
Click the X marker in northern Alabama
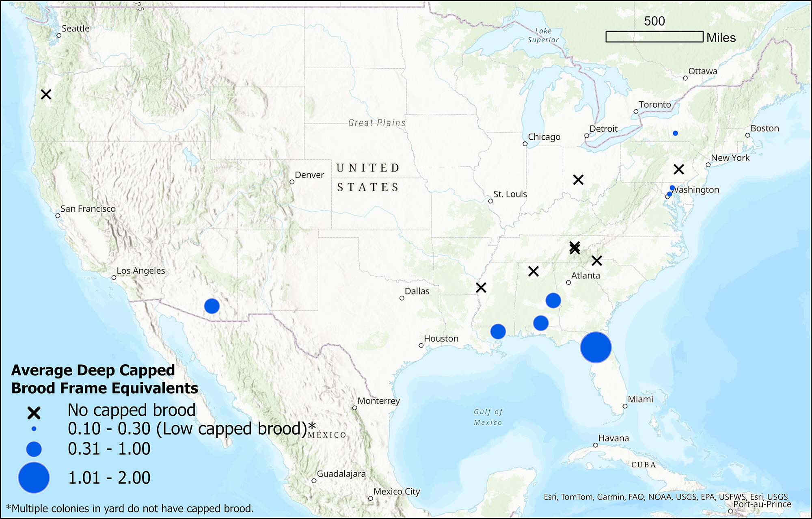coord(533,271)
